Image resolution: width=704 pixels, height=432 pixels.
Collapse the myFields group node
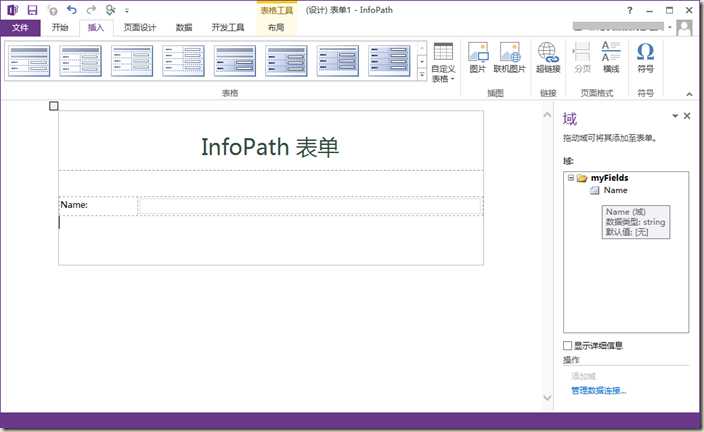pos(571,178)
